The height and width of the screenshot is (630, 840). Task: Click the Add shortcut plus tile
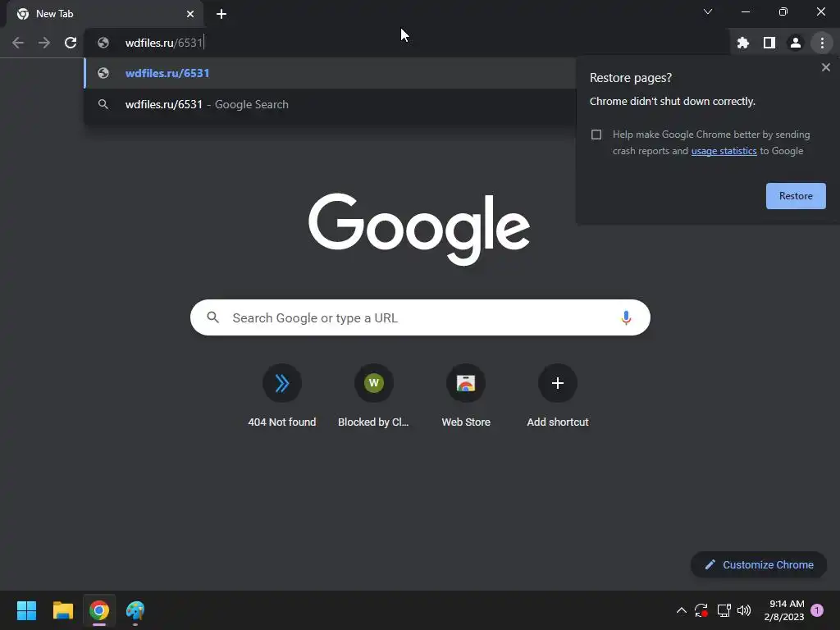[557, 396]
